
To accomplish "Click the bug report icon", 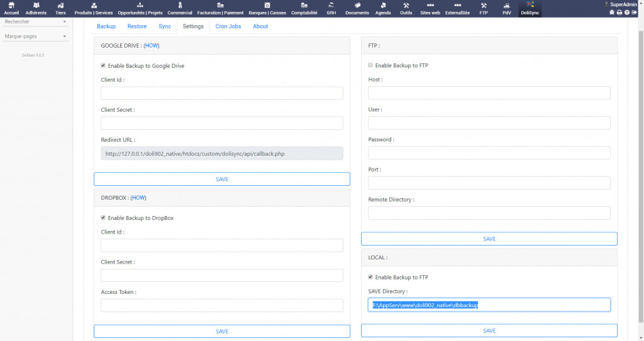I will click(613, 13).
